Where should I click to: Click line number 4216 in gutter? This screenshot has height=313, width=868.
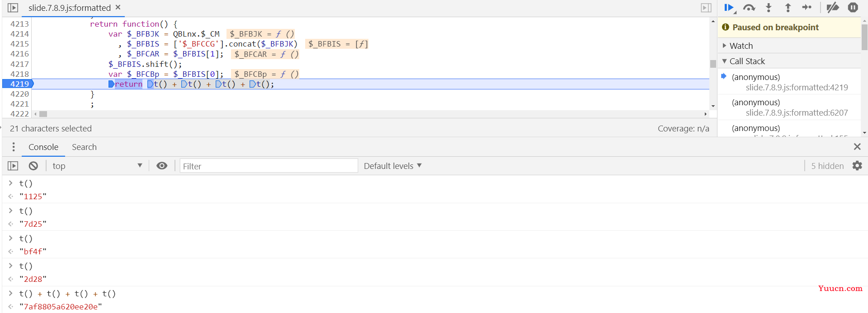pos(19,54)
